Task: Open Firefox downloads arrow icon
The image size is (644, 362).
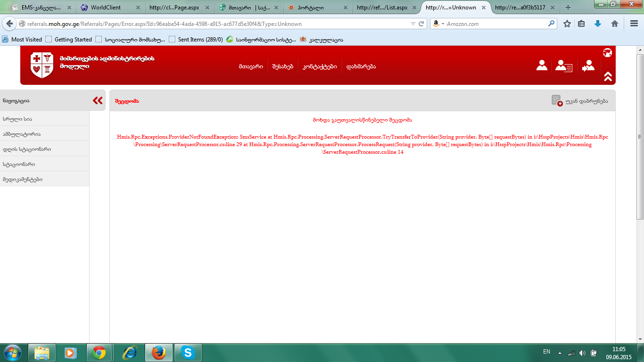Action: pos(598,24)
